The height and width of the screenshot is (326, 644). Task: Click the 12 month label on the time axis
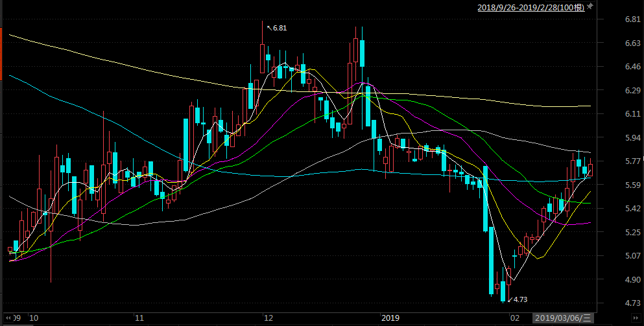268,318
